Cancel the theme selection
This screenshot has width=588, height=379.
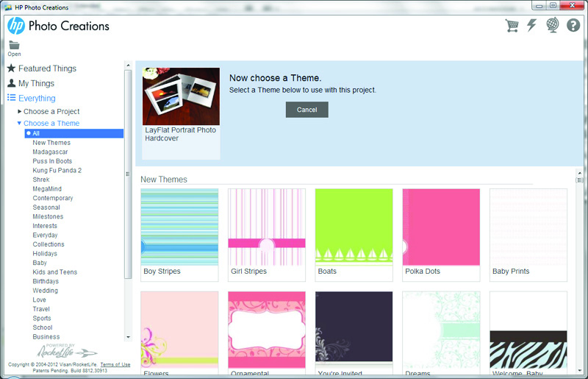[x=306, y=110]
